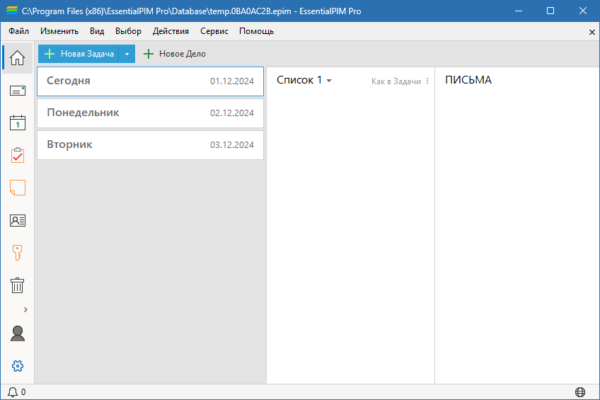Click the date 02.12.2024
This screenshot has height=400, width=600.
232,113
